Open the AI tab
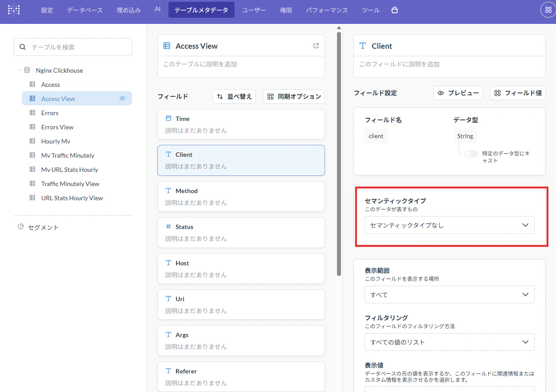Screen dimensions: 556x392 point(157,10)
